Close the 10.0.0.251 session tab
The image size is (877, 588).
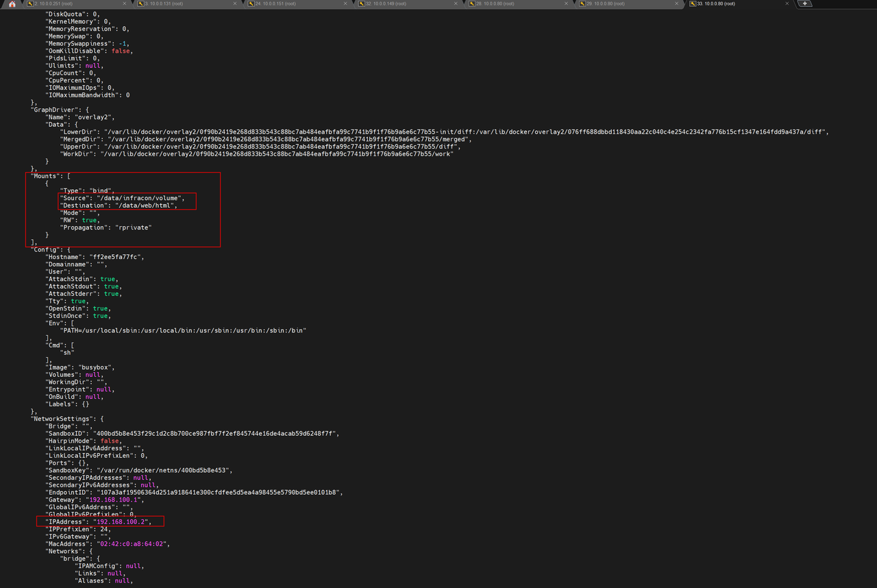coord(124,3)
